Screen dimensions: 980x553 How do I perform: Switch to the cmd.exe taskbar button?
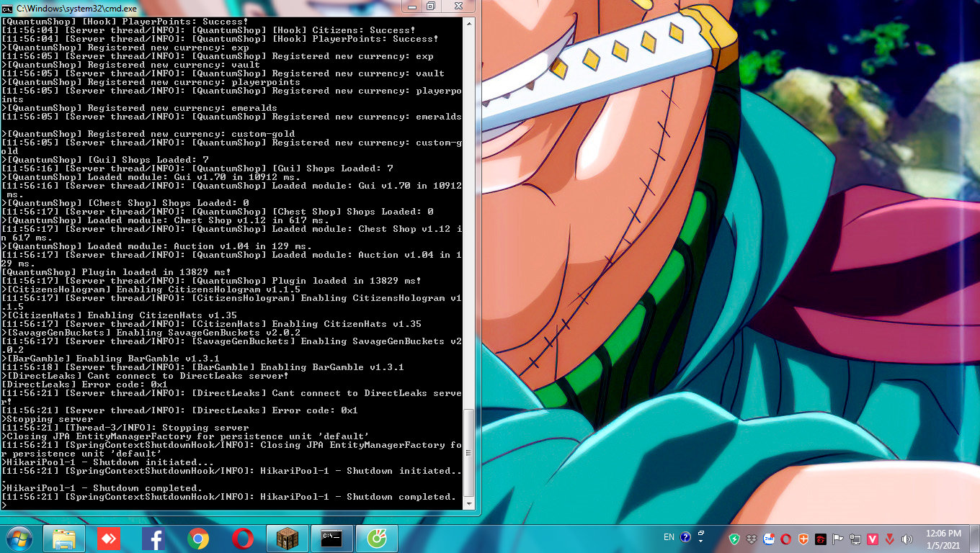tap(332, 539)
